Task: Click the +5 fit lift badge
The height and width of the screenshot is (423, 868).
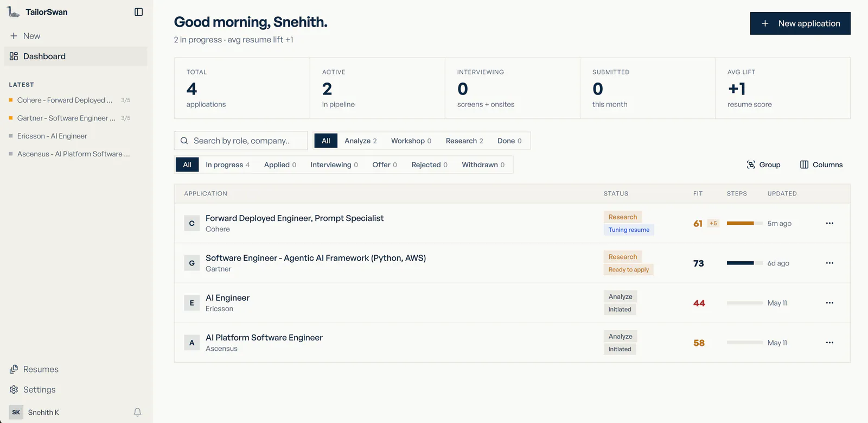Action: point(713,223)
